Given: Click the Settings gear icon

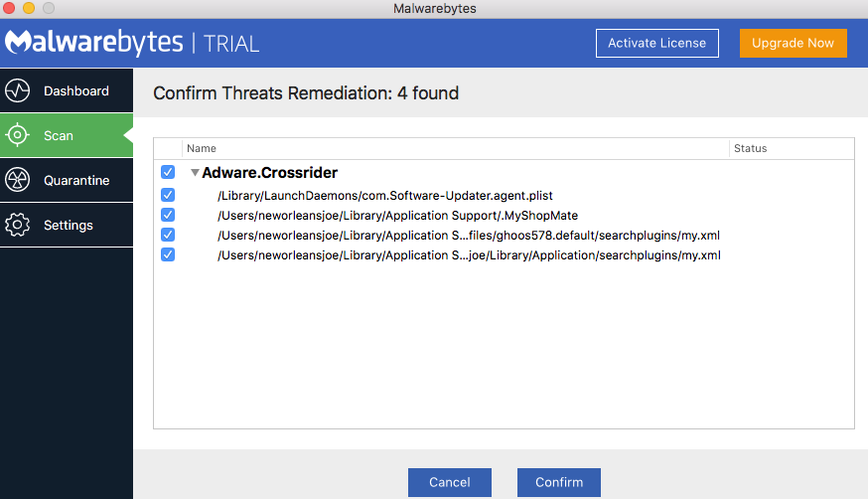Looking at the screenshot, I should coord(17,225).
